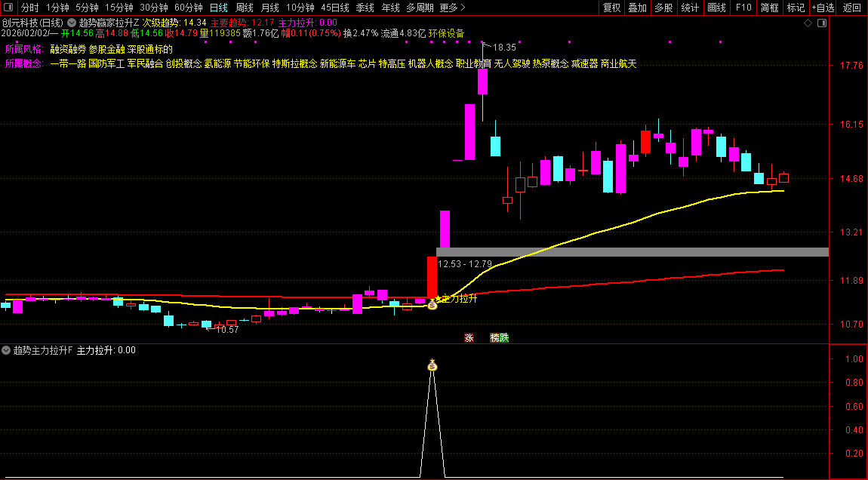Add stock via +自选 button
This screenshot has height=480, width=868.
tap(823, 8)
